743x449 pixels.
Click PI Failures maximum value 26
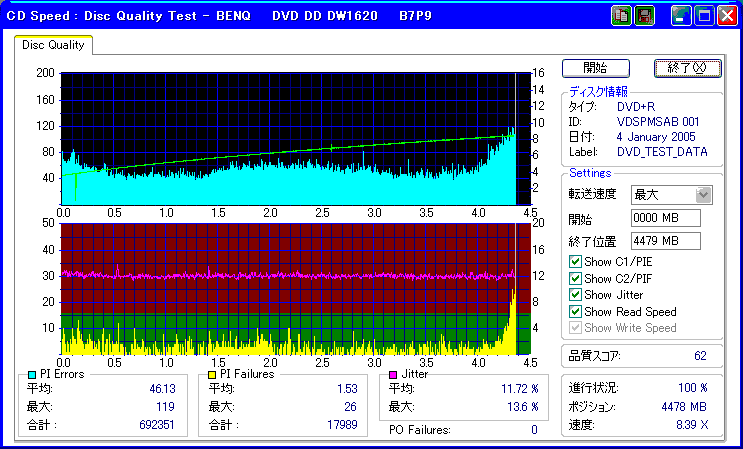click(x=350, y=407)
